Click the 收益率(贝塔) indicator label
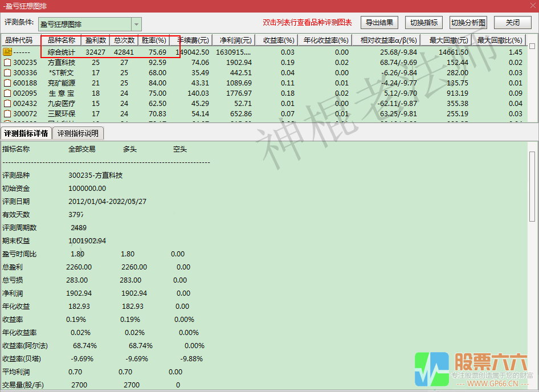Image resolution: width=539 pixels, height=392 pixels. coord(22,359)
